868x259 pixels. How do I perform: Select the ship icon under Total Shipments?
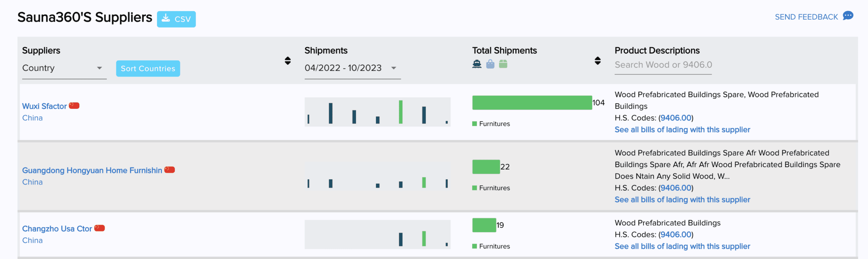coord(477,64)
